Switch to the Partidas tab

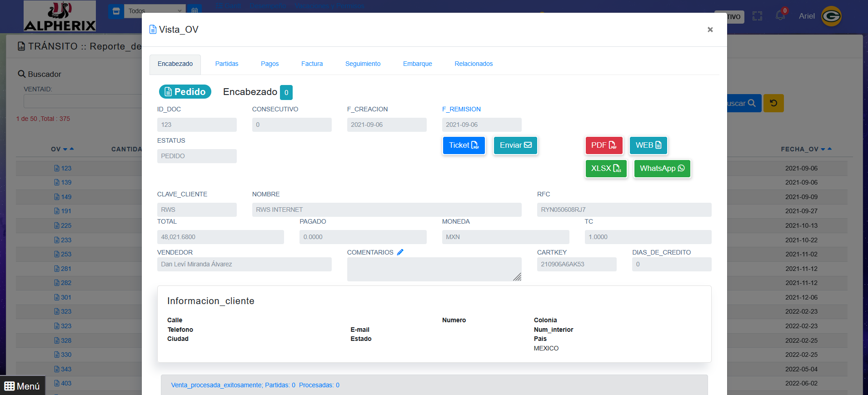point(226,64)
